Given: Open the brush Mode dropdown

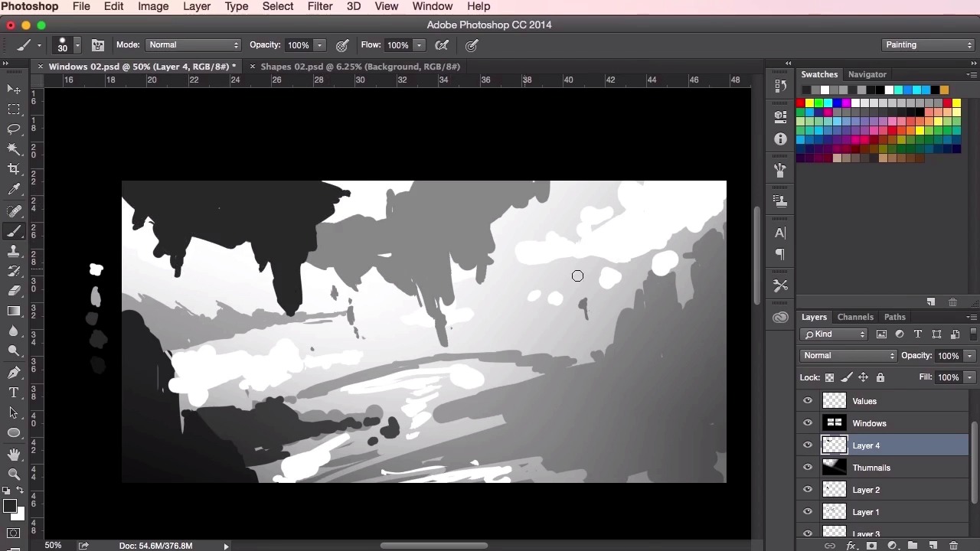Looking at the screenshot, I should (194, 45).
